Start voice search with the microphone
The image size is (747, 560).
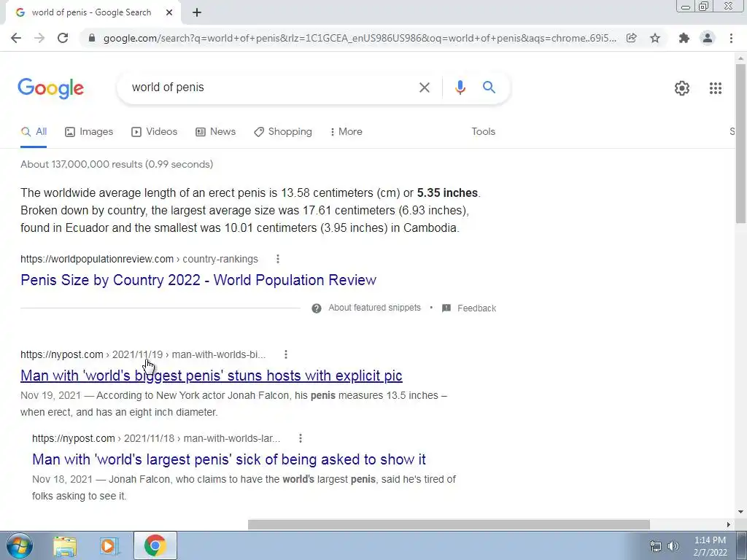[460, 87]
